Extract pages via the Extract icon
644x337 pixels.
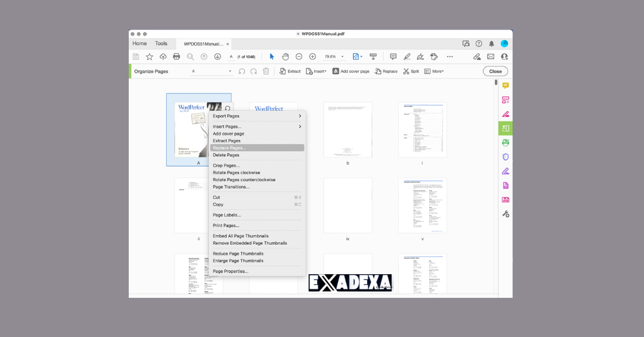coord(289,70)
